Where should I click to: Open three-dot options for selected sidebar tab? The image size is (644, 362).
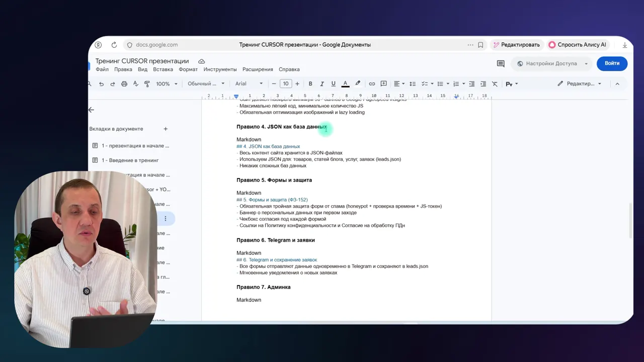point(165,219)
